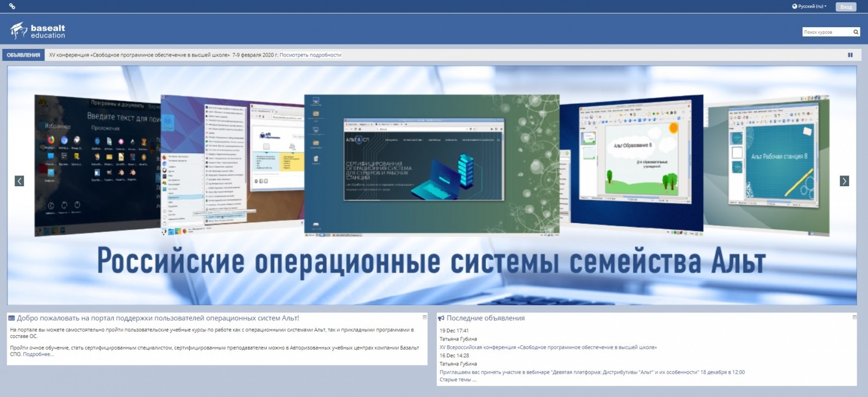Focus the Поиск курсов search field
The width and height of the screenshot is (868, 397).
pos(827,32)
